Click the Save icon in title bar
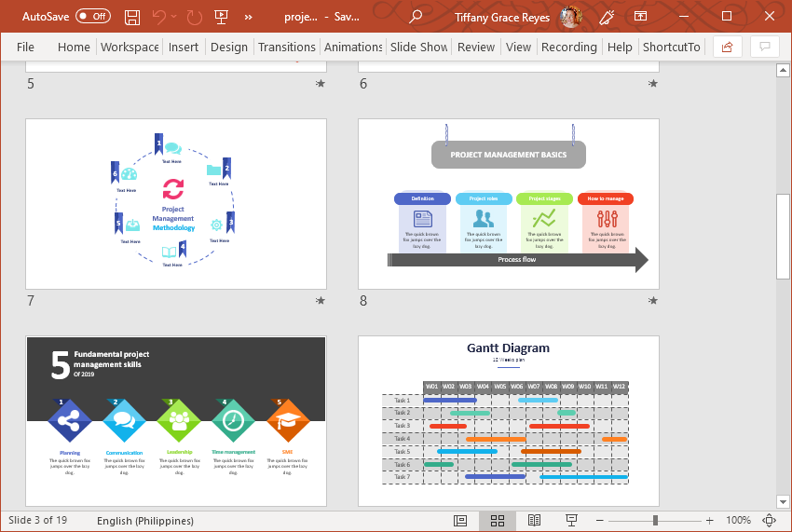 (132, 17)
